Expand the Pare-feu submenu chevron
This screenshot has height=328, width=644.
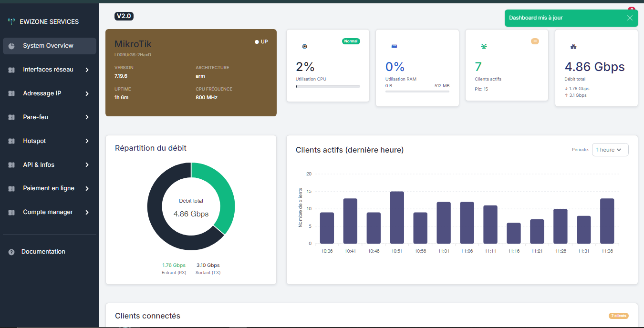tap(87, 117)
